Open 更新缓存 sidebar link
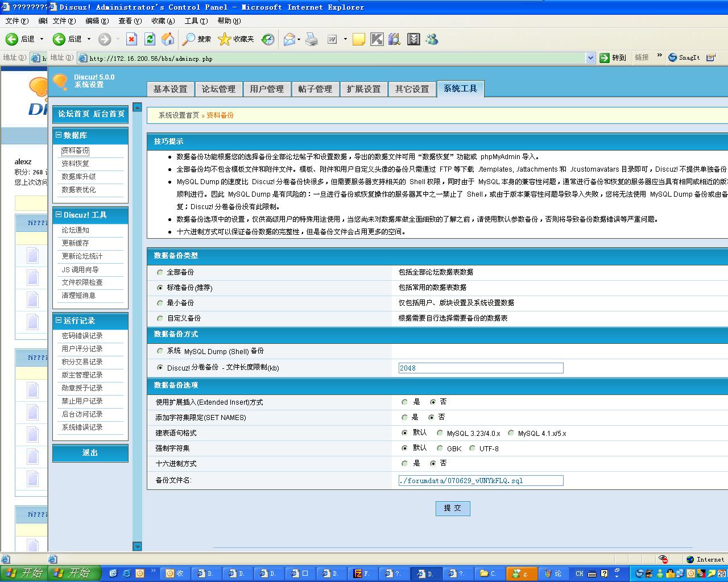 (75, 243)
